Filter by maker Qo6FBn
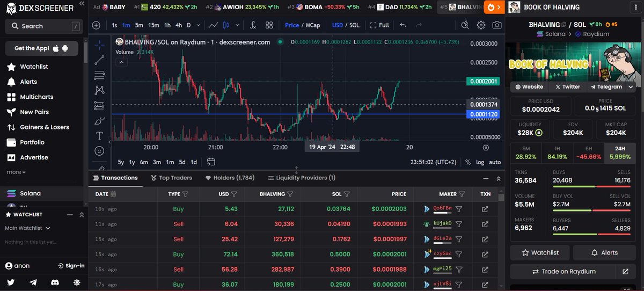The width and height of the screenshot is (644, 291). [x=459, y=209]
